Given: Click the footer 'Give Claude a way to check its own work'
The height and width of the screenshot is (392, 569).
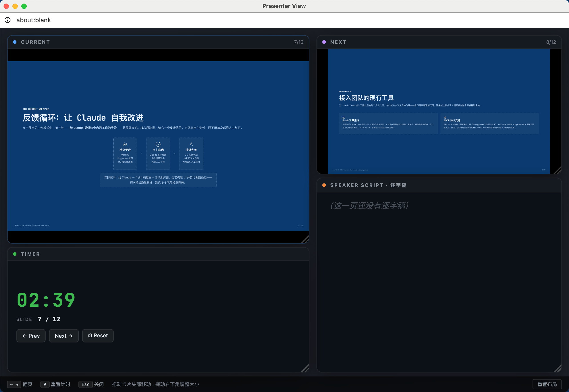Looking at the screenshot, I should (31, 226).
